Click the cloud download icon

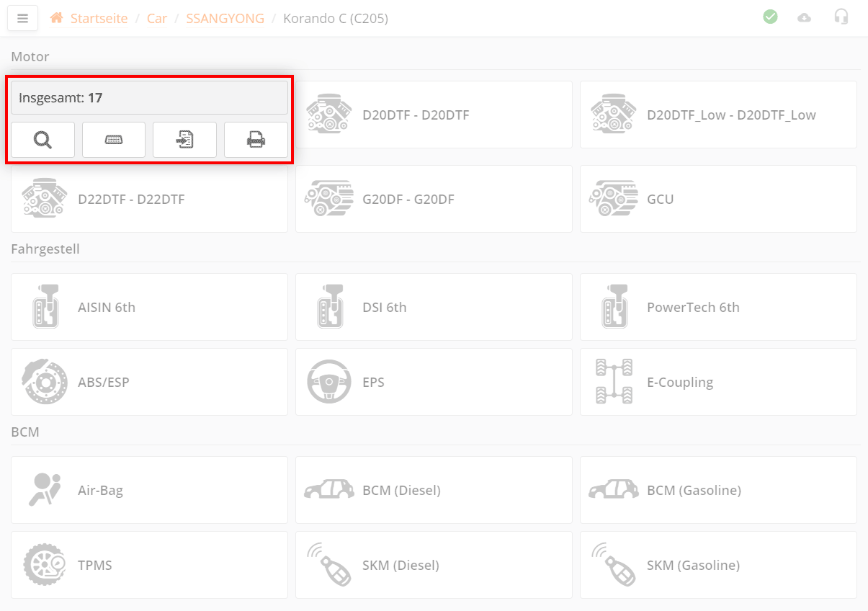(x=804, y=18)
